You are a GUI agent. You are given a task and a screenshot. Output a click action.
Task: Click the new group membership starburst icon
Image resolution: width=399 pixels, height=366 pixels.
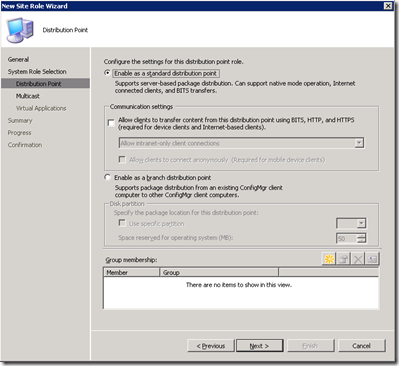click(329, 259)
